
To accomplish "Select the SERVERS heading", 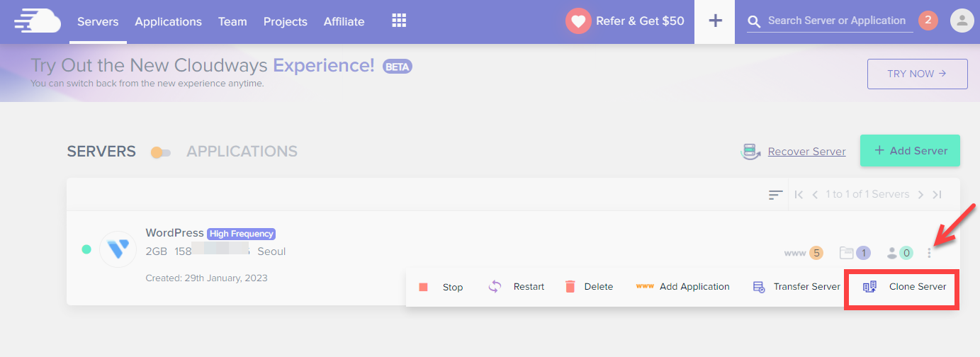I will click(101, 152).
